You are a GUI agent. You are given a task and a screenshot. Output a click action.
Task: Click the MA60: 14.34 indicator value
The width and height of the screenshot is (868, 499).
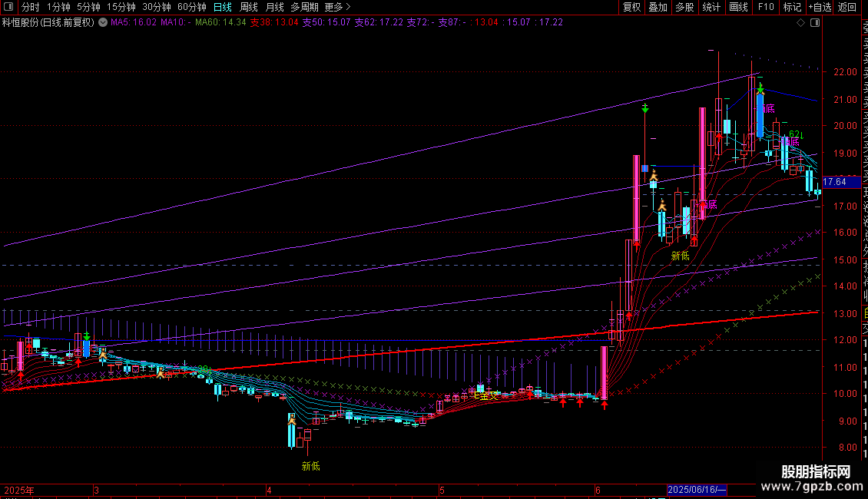pos(220,22)
